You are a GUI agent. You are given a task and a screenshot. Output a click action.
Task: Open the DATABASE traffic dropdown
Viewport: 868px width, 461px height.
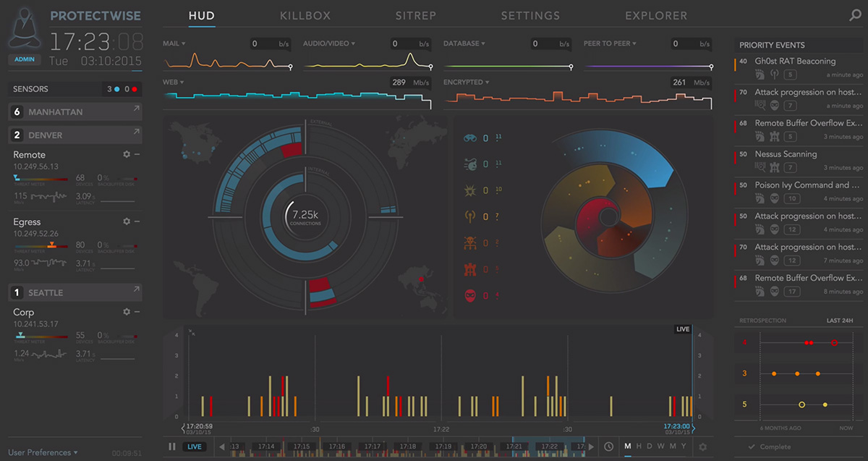(464, 43)
